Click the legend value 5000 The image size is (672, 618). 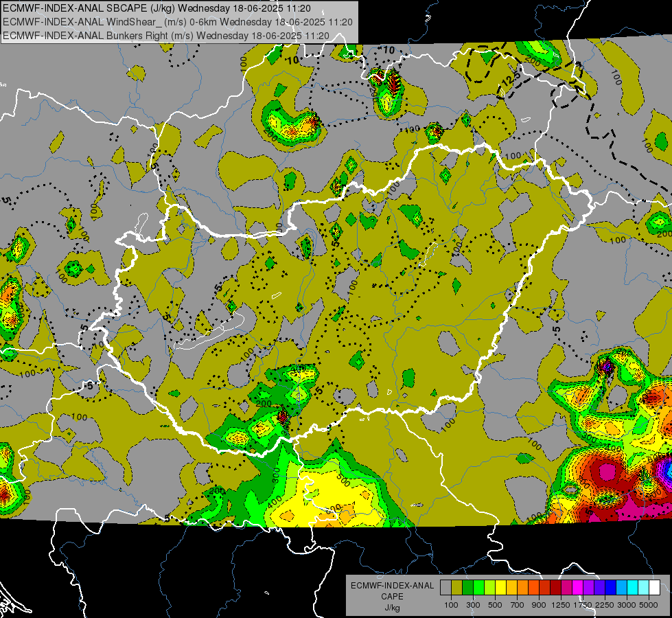coord(649,605)
